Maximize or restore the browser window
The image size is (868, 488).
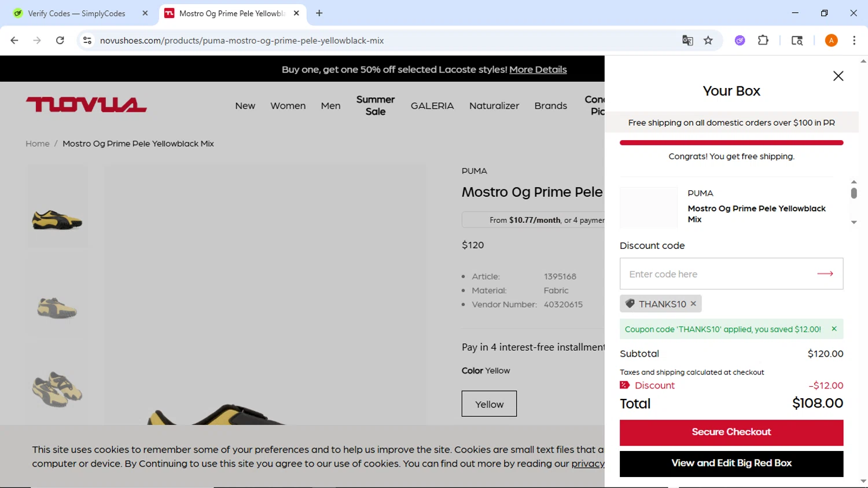click(x=824, y=13)
